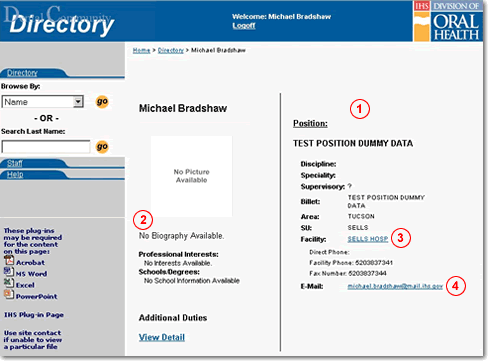This screenshot has width=488, height=361.
Task: Open the MS Word plug-in icon
Action: click(x=9, y=272)
